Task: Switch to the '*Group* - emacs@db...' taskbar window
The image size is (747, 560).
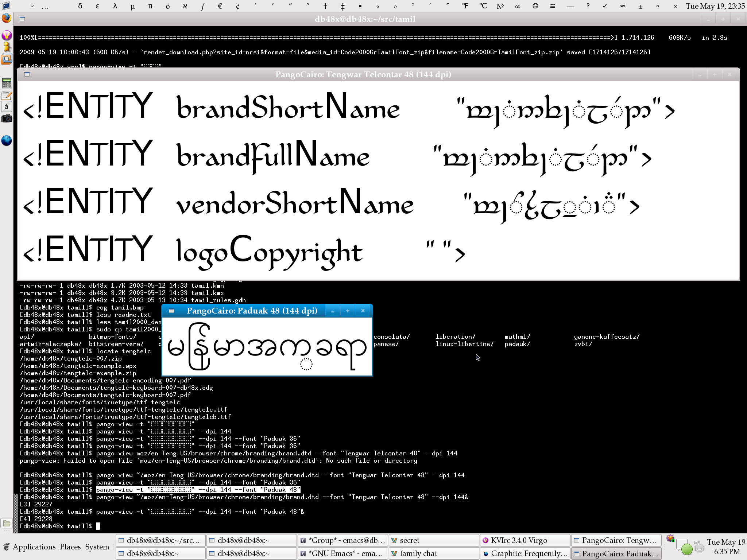Action: [x=343, y=540]
